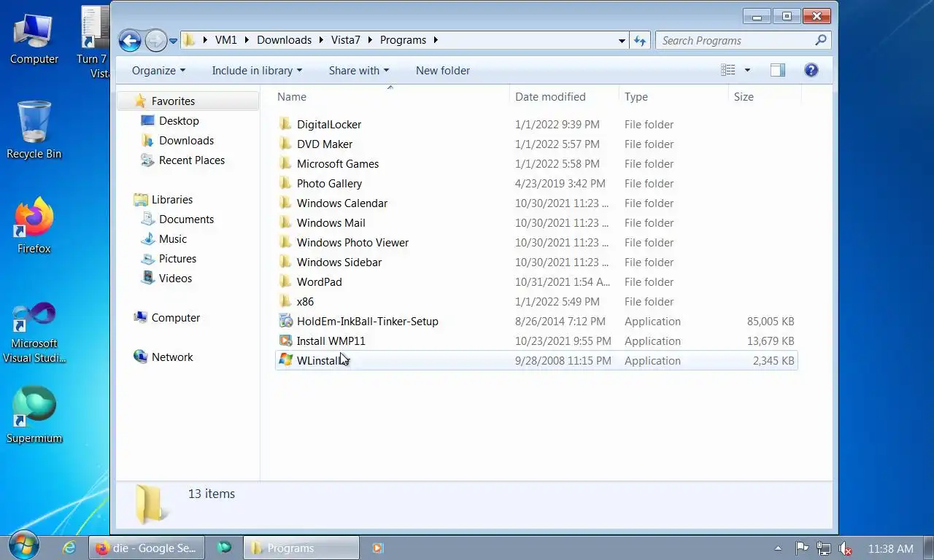The image size is (934, 560).
Task: Show hidden system tray icons
Action: pos(778,548)
